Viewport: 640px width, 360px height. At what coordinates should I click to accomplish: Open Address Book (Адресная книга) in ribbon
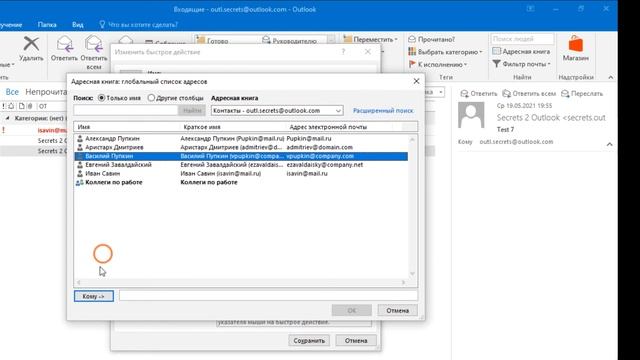click(x=521, y=51)
